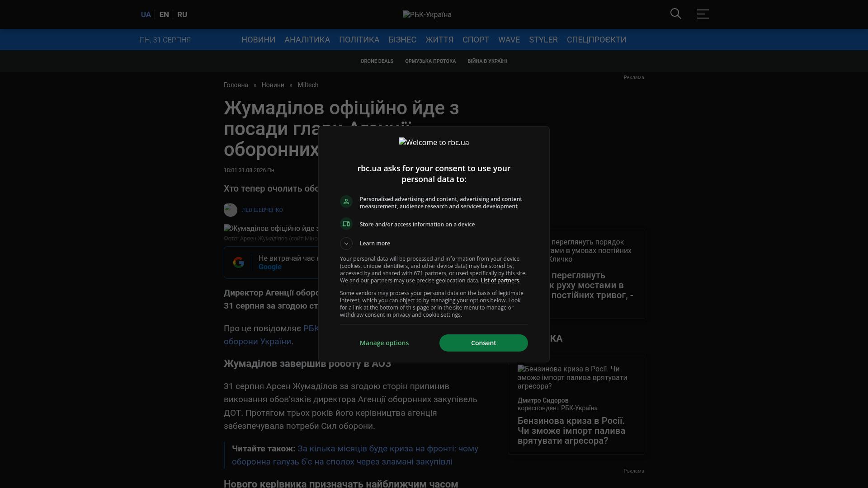Click Manage options button
The image size is (868, 488).
(384, 343)
